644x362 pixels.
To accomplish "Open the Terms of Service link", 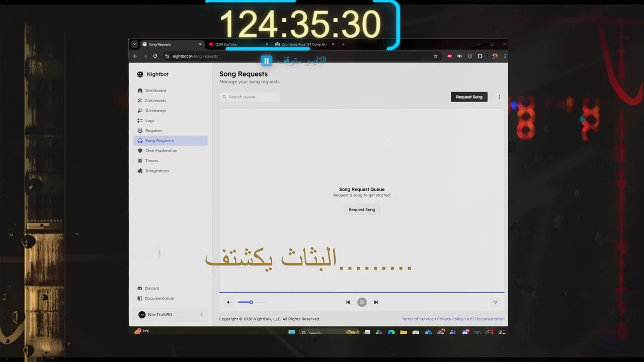I will click(418, 319).
